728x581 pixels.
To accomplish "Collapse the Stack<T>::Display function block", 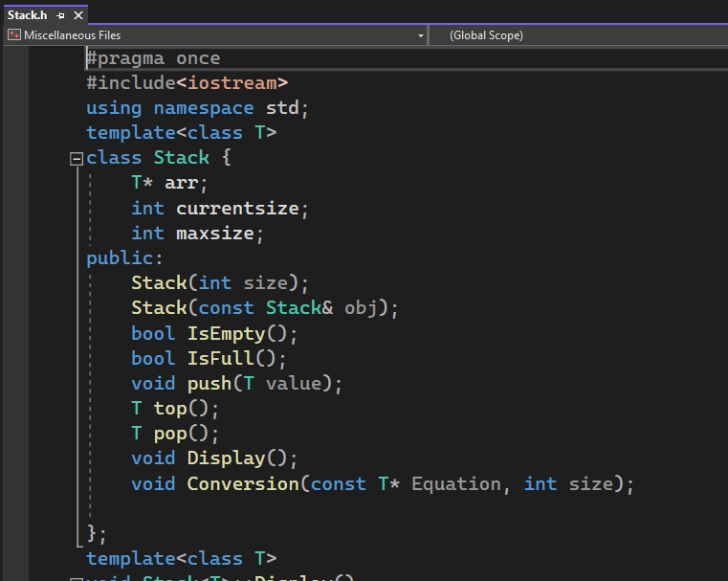I will click(77, 579).
